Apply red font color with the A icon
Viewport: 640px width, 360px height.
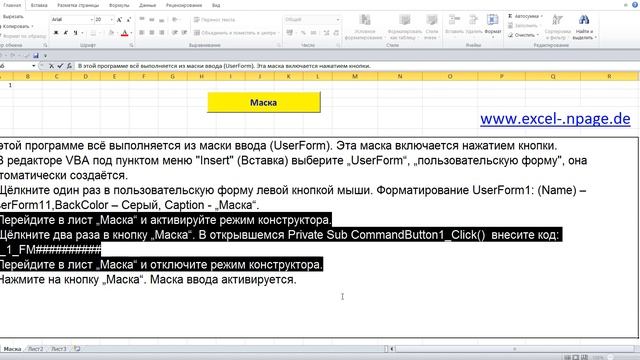125,33
